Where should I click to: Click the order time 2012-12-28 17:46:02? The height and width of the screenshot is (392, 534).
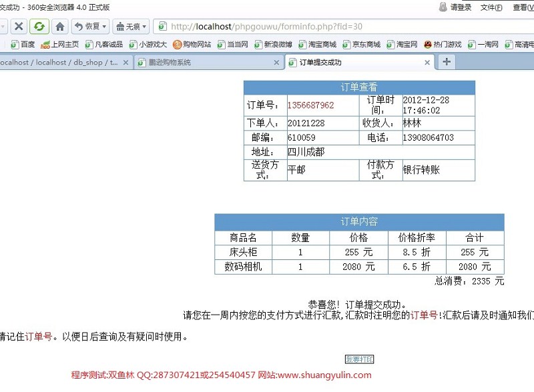click(426, 105)
